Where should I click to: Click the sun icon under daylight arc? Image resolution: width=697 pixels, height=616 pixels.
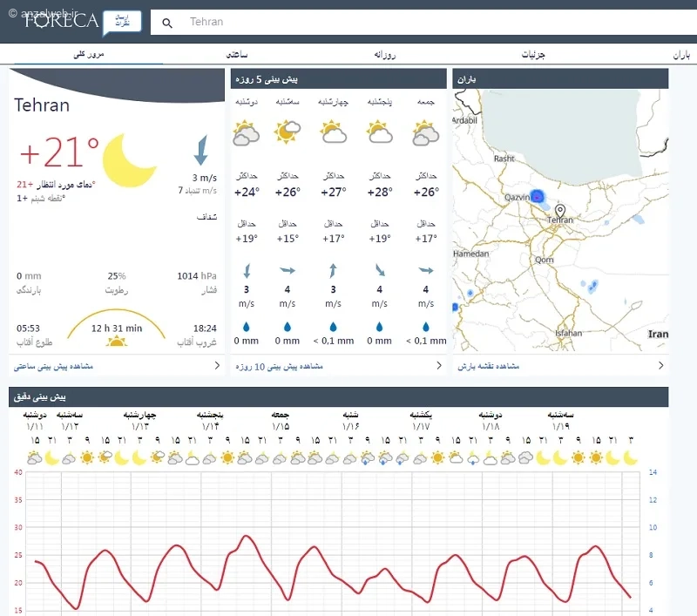(x=117, y=342)
